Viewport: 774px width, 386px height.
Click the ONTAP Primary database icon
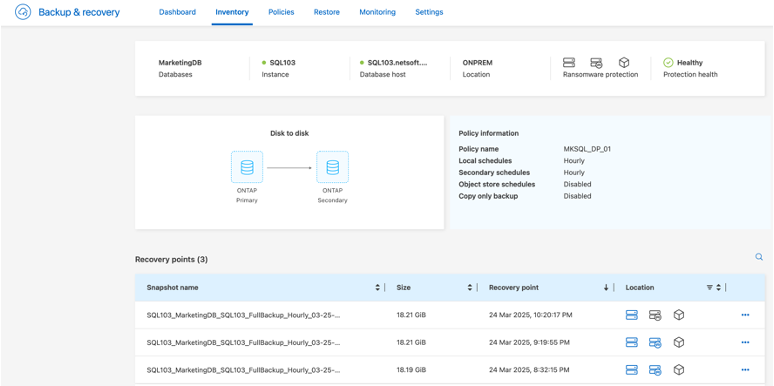[x=247, y=167]
